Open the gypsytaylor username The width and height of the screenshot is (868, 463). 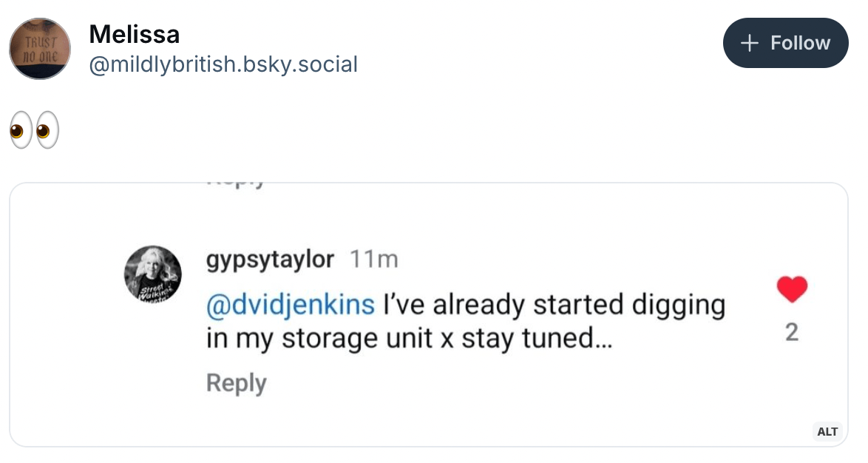[x=270, y=260]
